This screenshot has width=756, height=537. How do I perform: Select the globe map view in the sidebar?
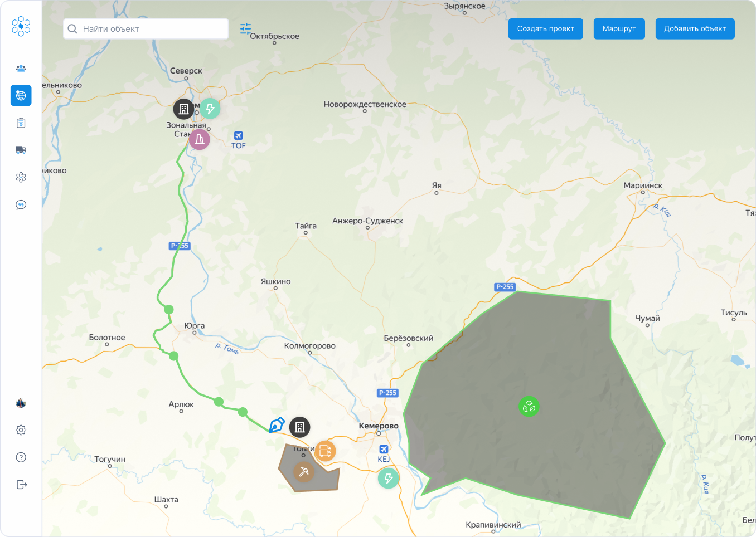(x=21, y=95)
